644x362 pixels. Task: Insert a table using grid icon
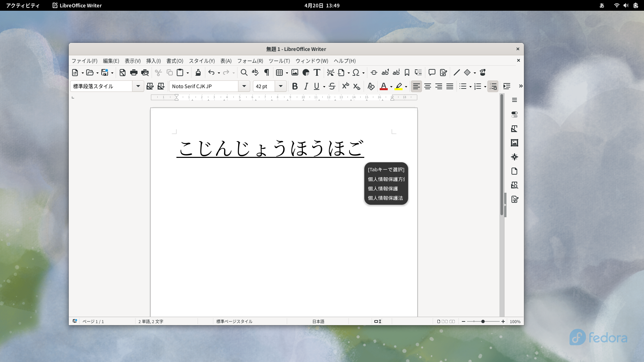[x=279, y=72]
